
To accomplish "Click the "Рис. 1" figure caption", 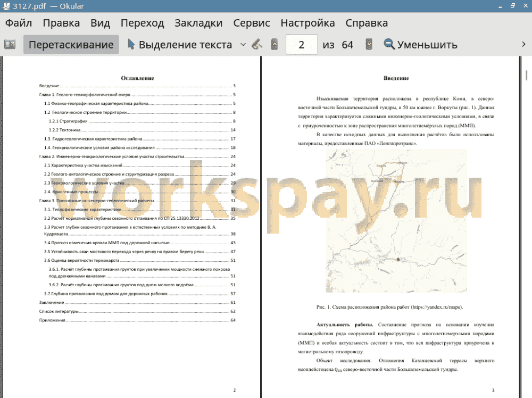I will click(389, 307).
